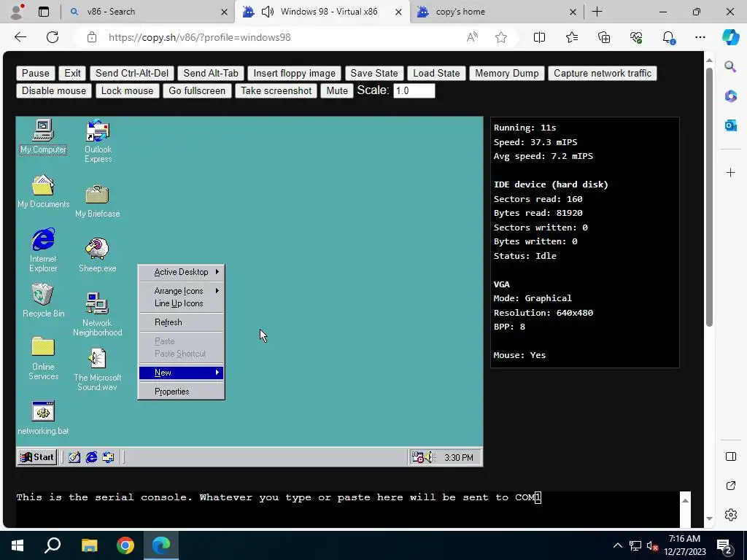Viewport: 747px width, 560px height.
Task: Click Capture network traffic button
Action: (602, 74)
